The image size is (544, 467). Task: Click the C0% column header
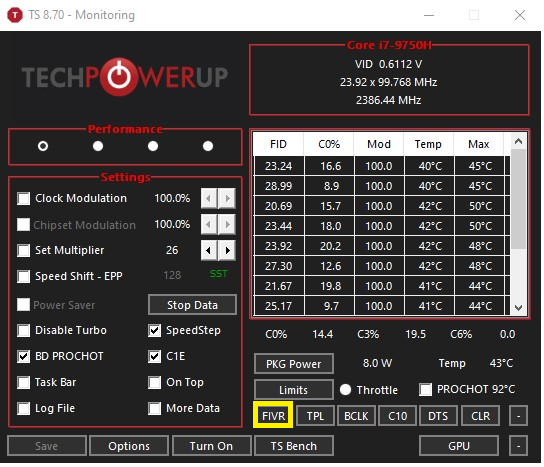pyautogui.click(x=329, y=144)
